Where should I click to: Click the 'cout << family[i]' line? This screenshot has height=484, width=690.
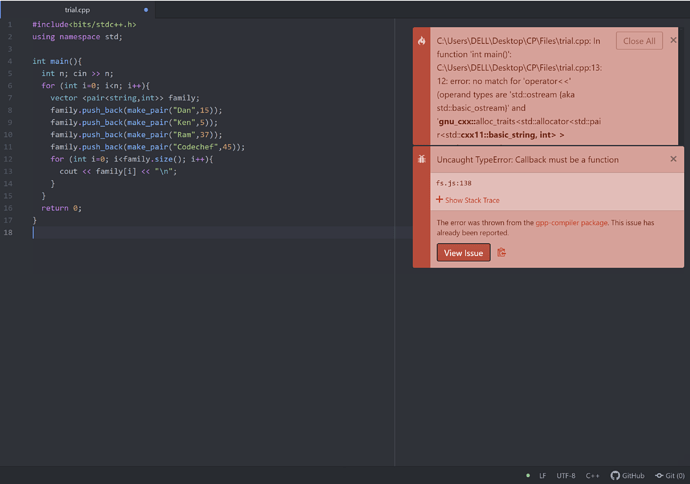(118, 171)
